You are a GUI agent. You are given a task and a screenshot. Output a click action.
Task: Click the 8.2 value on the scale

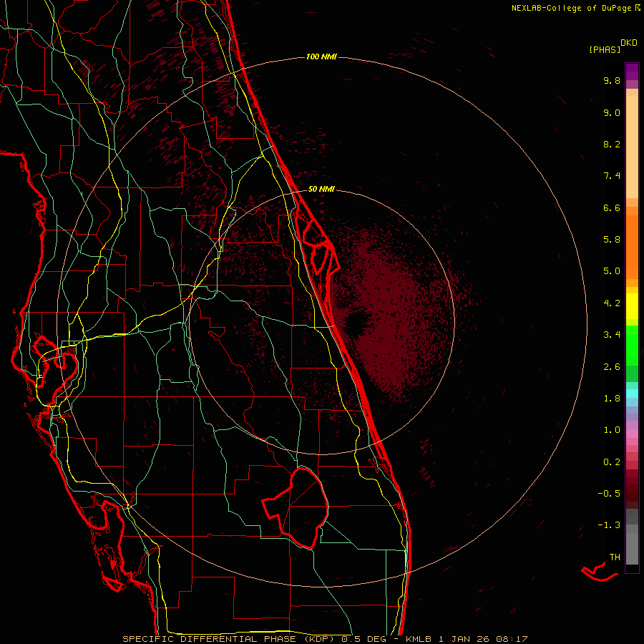point(612,144)
